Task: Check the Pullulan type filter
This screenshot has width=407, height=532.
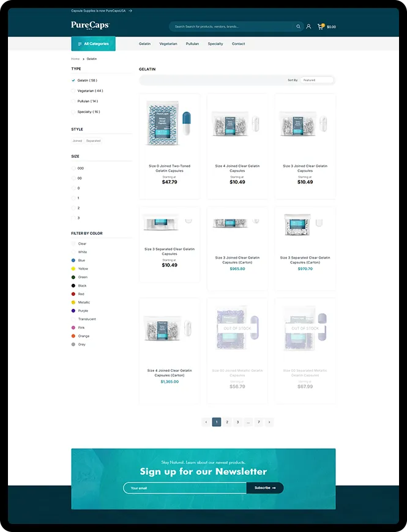Action: pyautogui.click(x=73, y=101)
